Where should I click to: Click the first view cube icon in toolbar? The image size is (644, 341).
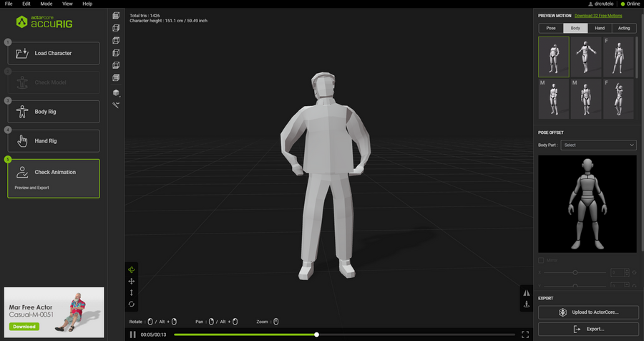click(116, 15)
